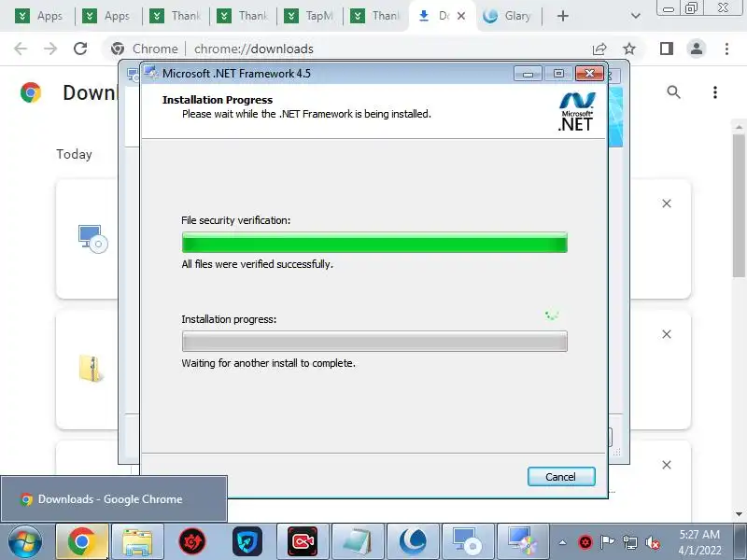Click the Chrome taskbar icon
Image resolution: width=747 pixels, height=560 pixels.
[82, 541]
